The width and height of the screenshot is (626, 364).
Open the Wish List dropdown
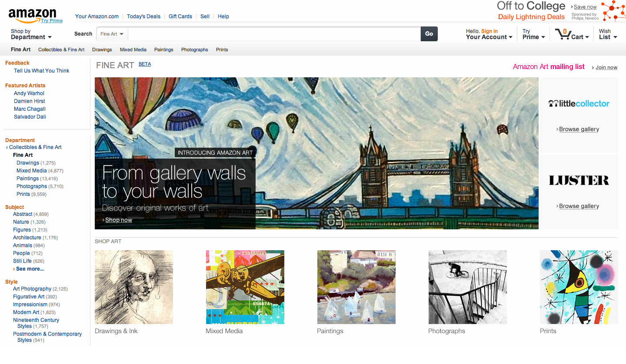[x=608, y=34]
